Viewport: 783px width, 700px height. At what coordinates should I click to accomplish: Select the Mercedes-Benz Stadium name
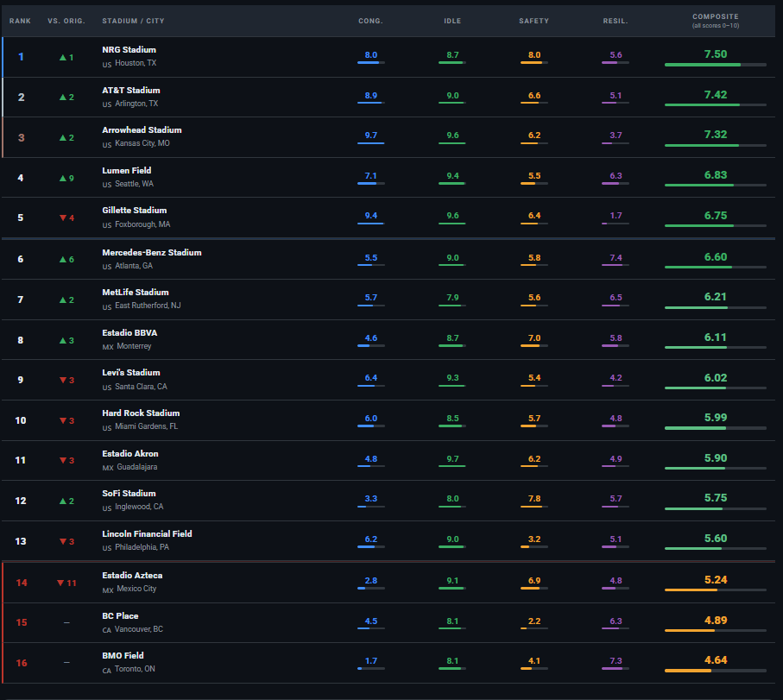point(152,253)
